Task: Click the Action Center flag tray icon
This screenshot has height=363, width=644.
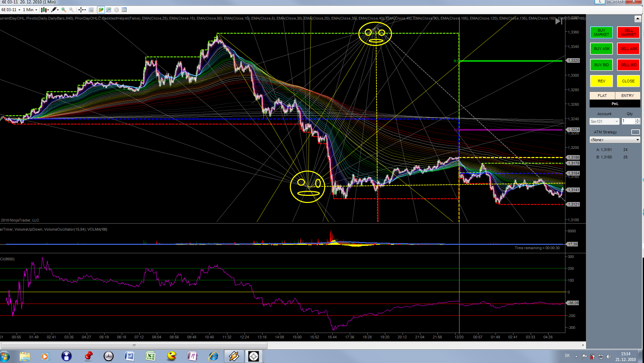Action: coord(584,356)
